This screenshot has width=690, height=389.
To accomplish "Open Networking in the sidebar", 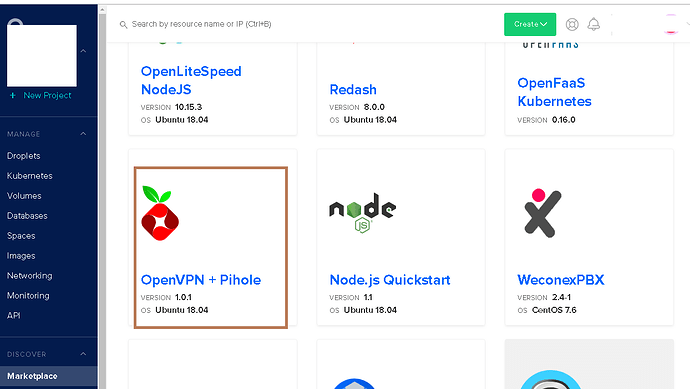I will point(29,275).
